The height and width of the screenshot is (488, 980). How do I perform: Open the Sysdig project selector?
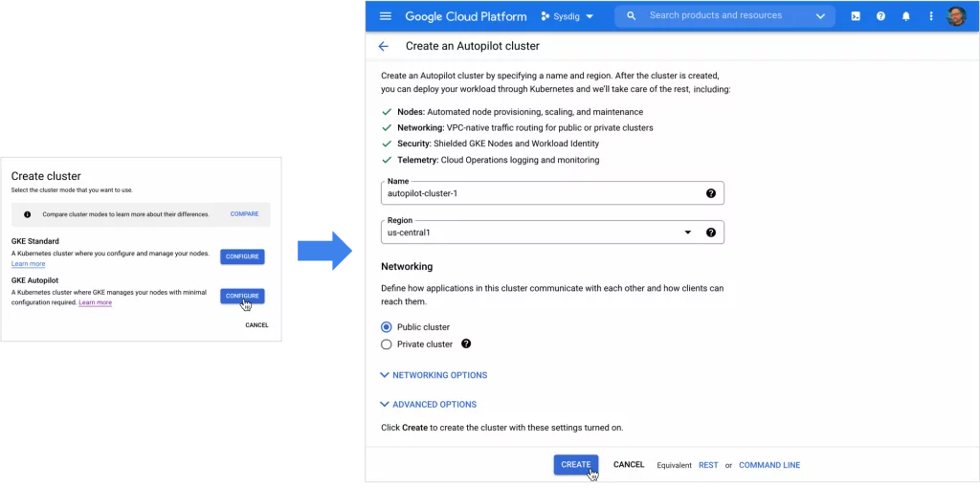pos(568,16)
